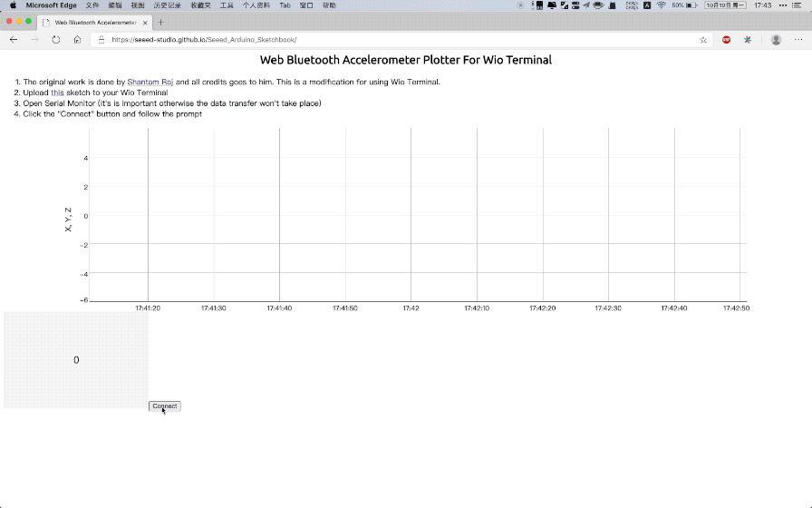Open the 工具 menu
The width and height of the screenshot is (812, 508).
pos(227,5)
